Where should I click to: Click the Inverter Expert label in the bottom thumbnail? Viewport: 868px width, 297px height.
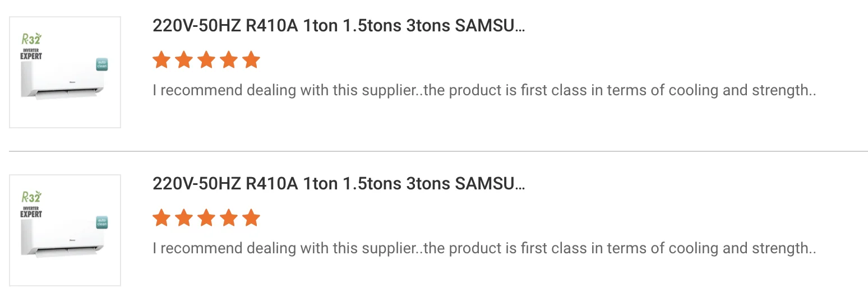[31, 212]
